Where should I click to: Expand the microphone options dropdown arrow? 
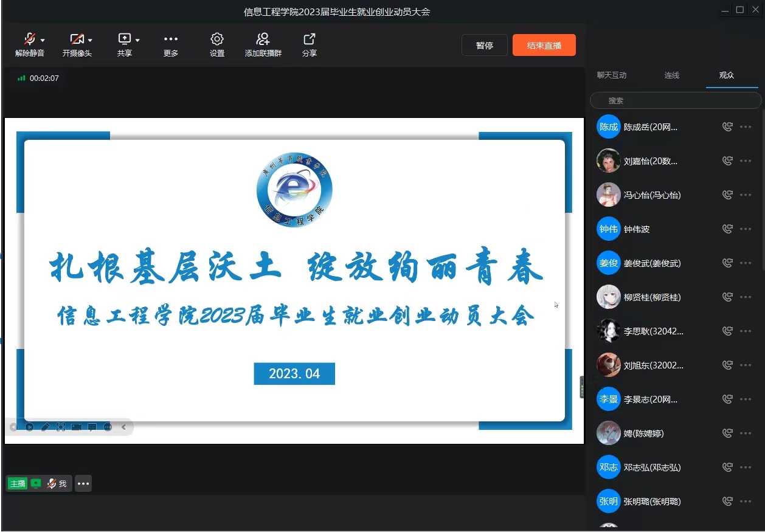pos(43,41)
